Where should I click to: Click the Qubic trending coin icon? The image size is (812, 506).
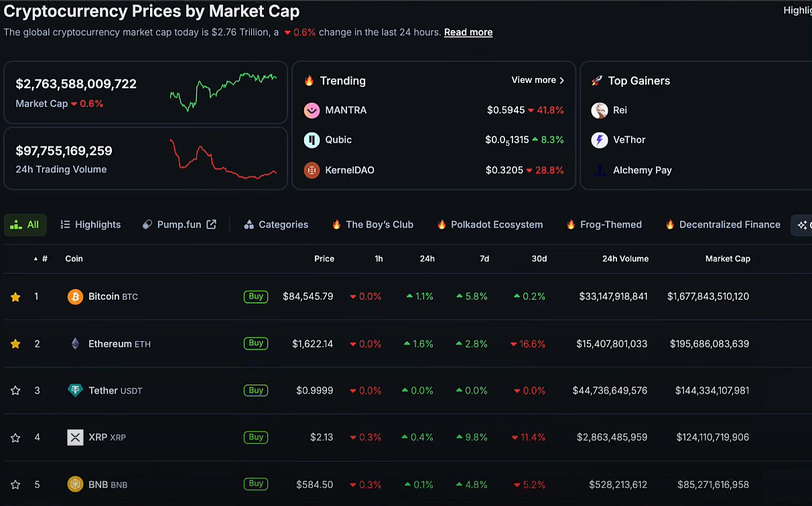(x=312, y=140)
